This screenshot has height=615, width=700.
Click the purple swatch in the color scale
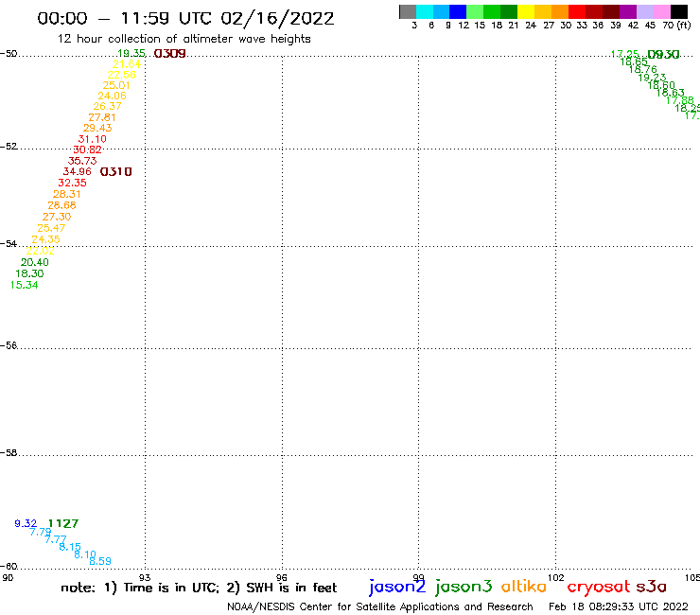628,11
